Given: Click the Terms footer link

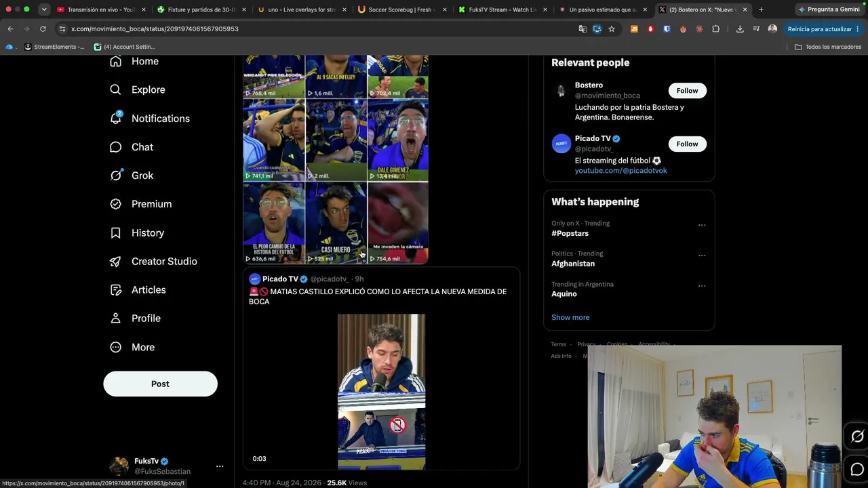Looking at the screenshot, I should point(558,344).
